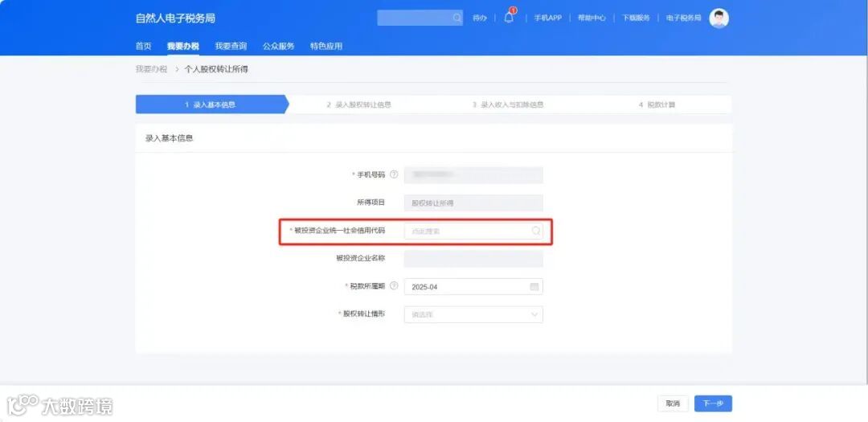868x422 pixels.
Task: Click search icon in 统一社会信用代码 field
Action: pyautogui.click(x=536, y=231)
